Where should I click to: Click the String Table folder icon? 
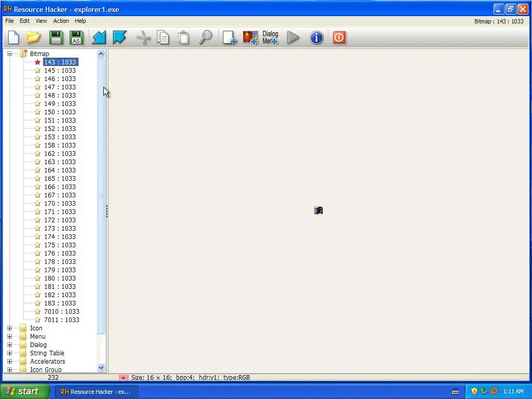tap(23, 353)
